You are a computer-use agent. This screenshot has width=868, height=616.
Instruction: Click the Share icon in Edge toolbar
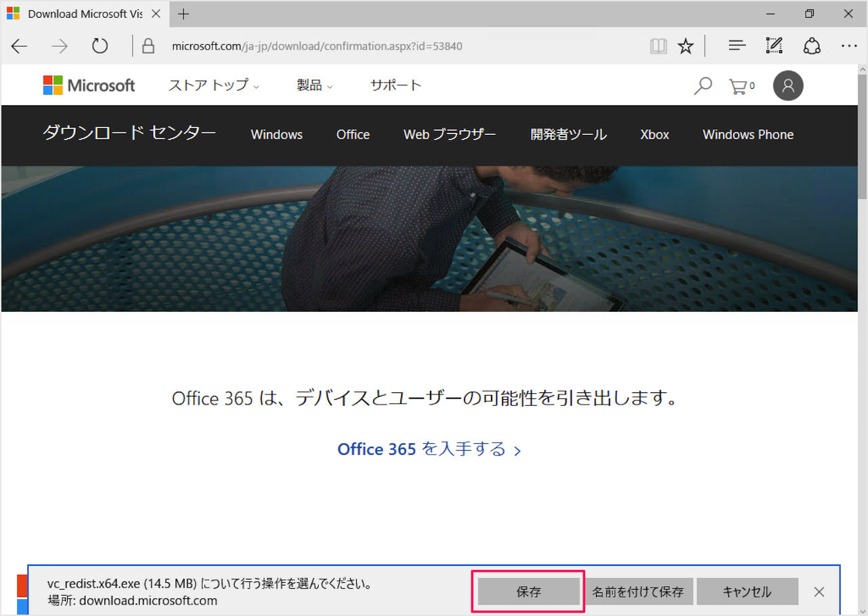(x=812, y=46)
